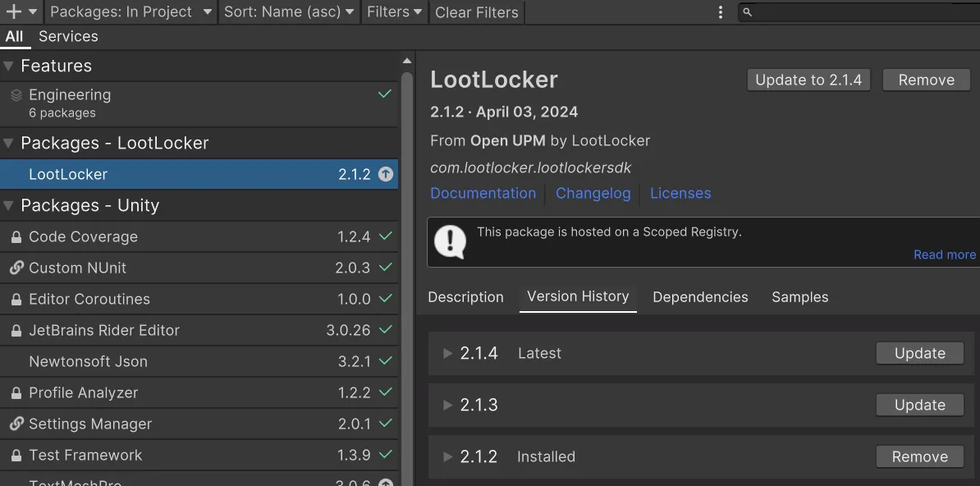Click the installed checkmark for Test Framework

386,453
